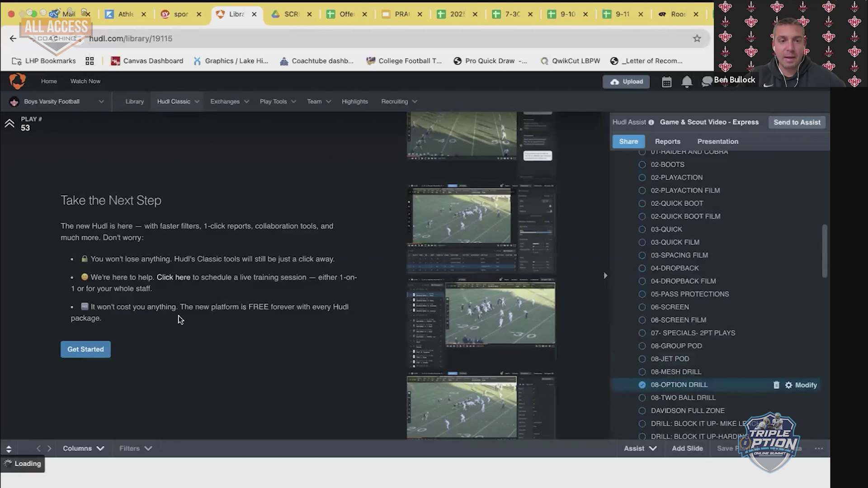Screen dimensions: 868x488
Task: Collapse the play panel with double chevron
Action: [9, 123]
